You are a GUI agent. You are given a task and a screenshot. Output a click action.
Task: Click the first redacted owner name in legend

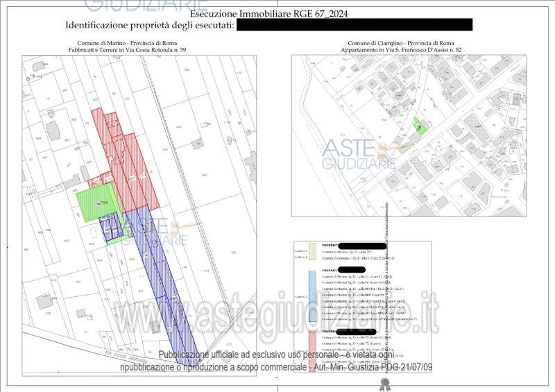pyautogui.click(x=362, y=246)
